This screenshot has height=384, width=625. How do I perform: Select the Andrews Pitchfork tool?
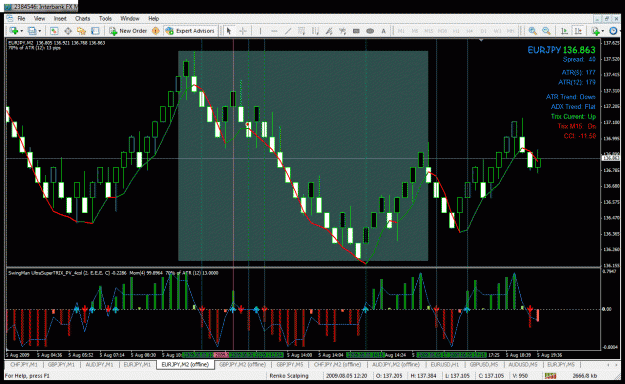pos(329,31)
